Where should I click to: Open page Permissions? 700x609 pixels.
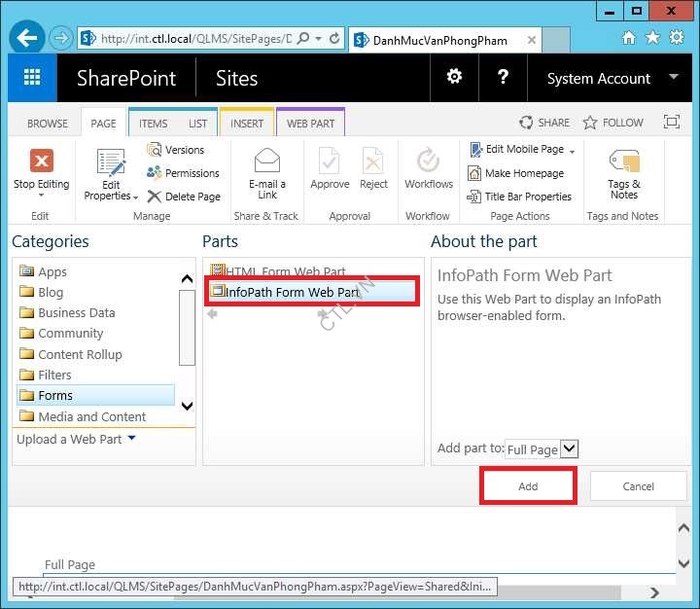pos(184,173)
